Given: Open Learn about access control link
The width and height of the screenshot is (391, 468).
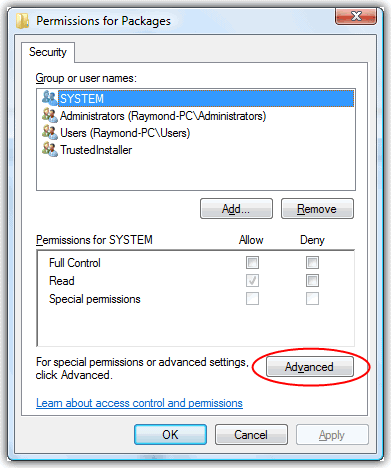Looking at the screenshot, I should [x=139, y=403].
